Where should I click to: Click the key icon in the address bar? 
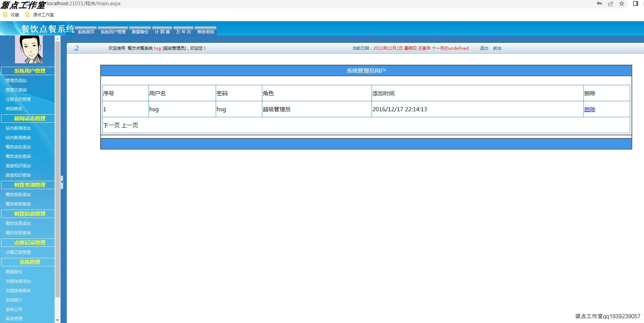pos(599,4)
